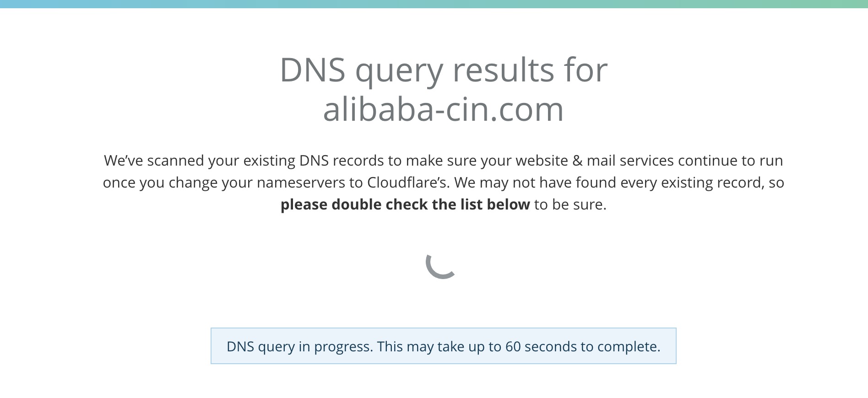The width and height of the screenshot is (868, 398).
Task: Click the 'website & mail services' text
Action: tap(595, 161)
